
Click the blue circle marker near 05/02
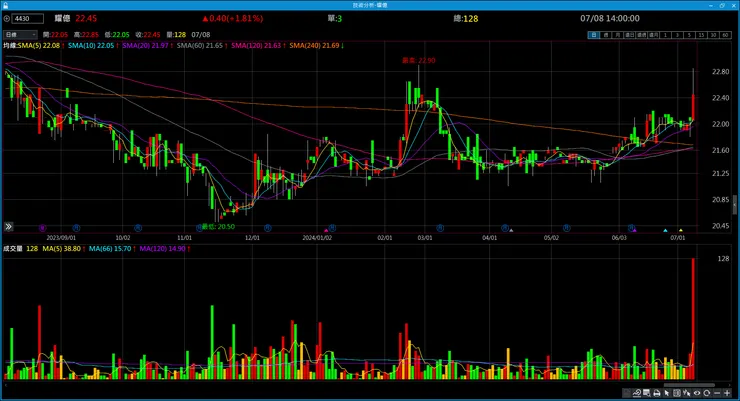click(x=566, y=228)
